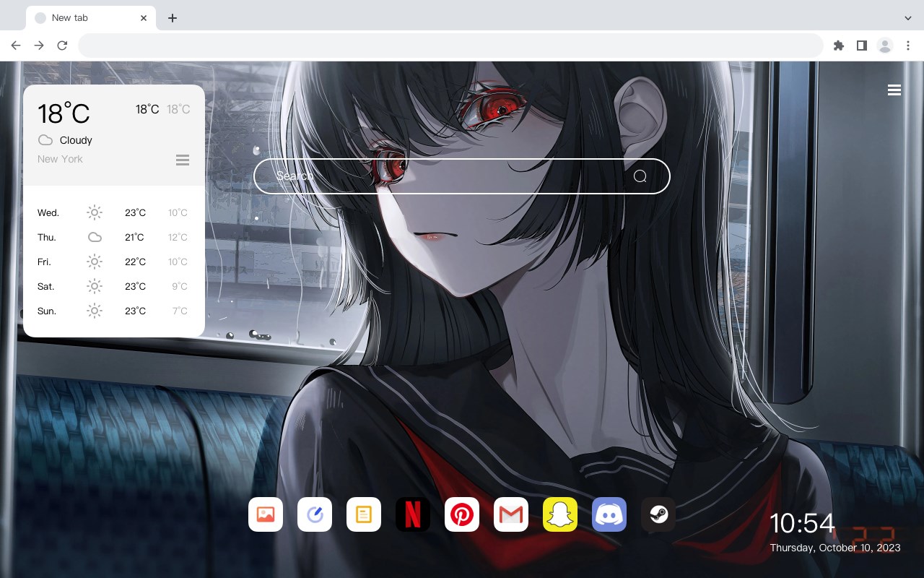Click the 18°C current temperature
Viewport: 924px width, 578px height.
point(64,113)
